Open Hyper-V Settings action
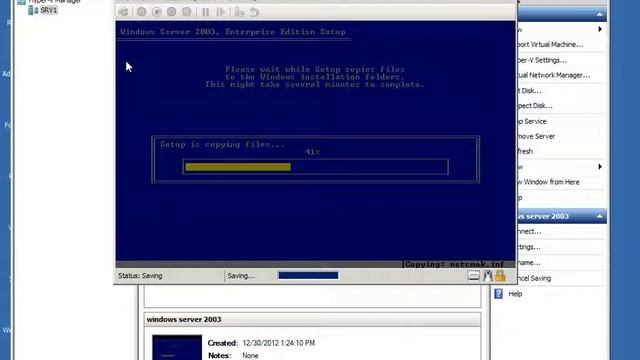The image size is (640, 360). click(x=542, y=60)
